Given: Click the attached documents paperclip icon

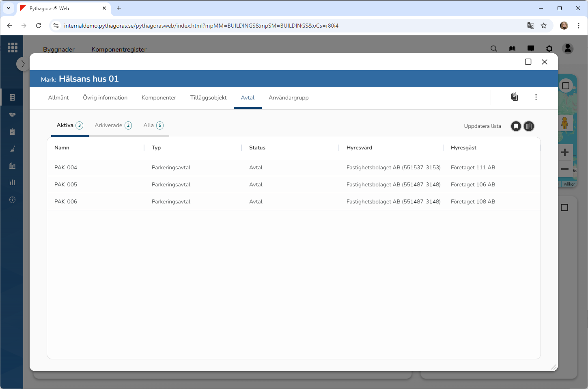Looking at the screenshot, I should pyautogui.click(x=514, y=97).
